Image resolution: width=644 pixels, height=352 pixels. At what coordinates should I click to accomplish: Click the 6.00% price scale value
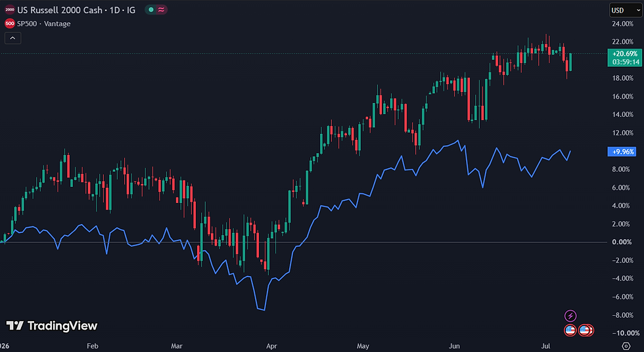pyautogui.click(x=621, y=187)
